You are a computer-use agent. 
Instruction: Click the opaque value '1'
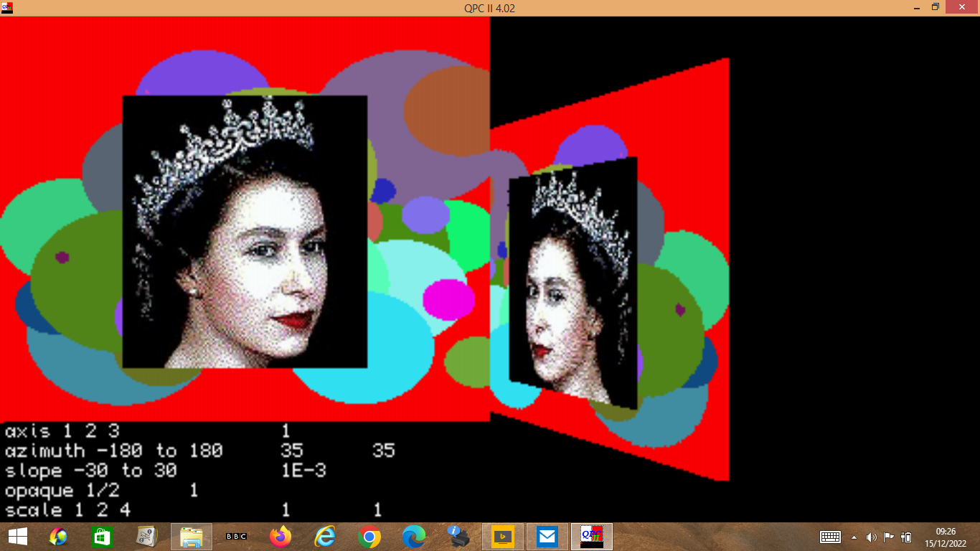click(x=194, y=491)
